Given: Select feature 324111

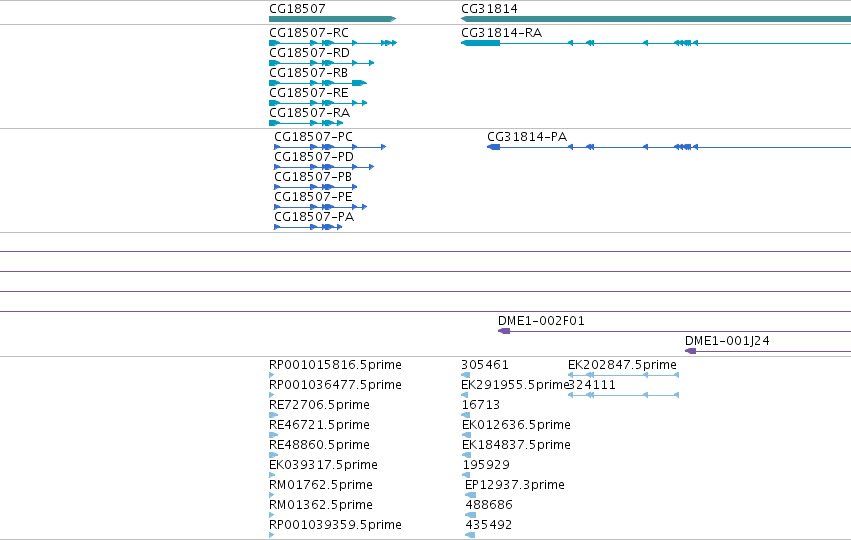Looking at the screenshot, I should [592, 385].
